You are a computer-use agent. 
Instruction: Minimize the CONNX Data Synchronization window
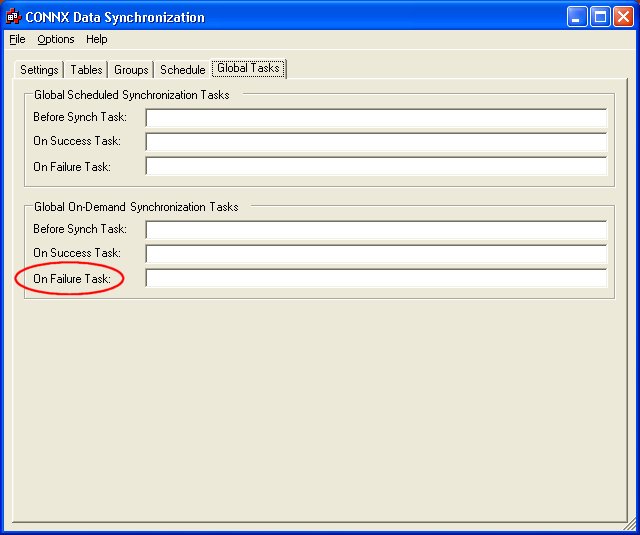click(x=577, y=17)
